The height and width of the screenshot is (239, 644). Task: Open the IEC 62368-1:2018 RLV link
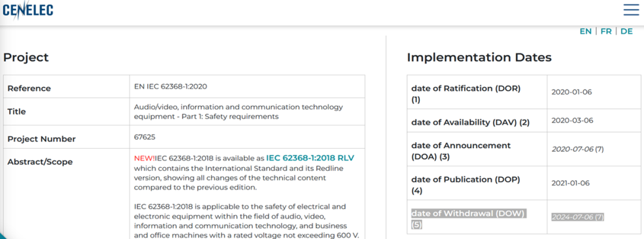(x=309, y=158)
